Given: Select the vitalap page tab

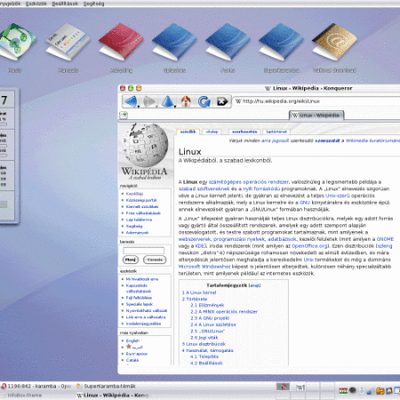Looking at the screenshot, I should [x=212, y=132].
